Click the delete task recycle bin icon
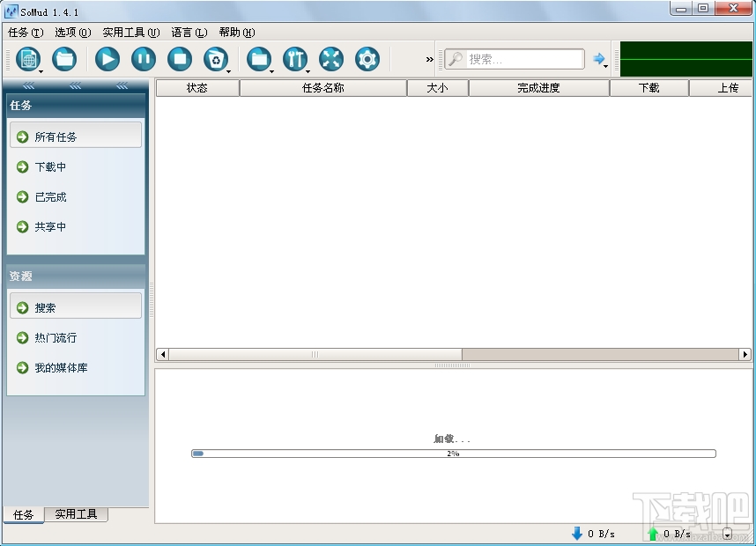This screenshot has width=756, height=546. pos(216,59)
